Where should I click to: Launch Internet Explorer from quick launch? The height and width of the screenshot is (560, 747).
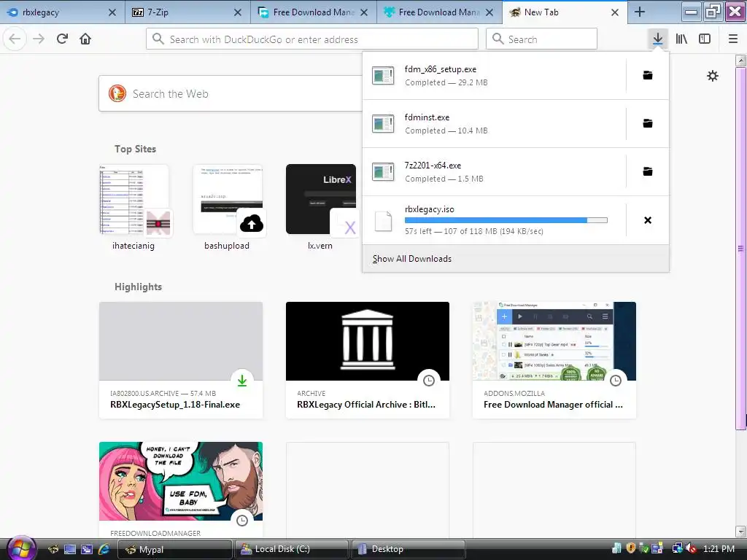click(104, 550)
